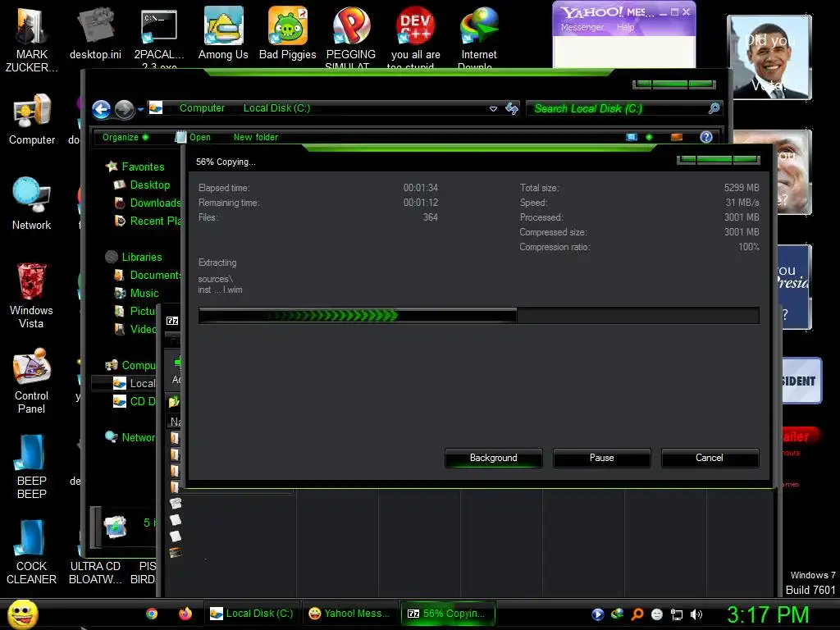Click the 3:17 PM taskbar clock
The width and height of the screenshot is (840, 630).
point(768,614)
